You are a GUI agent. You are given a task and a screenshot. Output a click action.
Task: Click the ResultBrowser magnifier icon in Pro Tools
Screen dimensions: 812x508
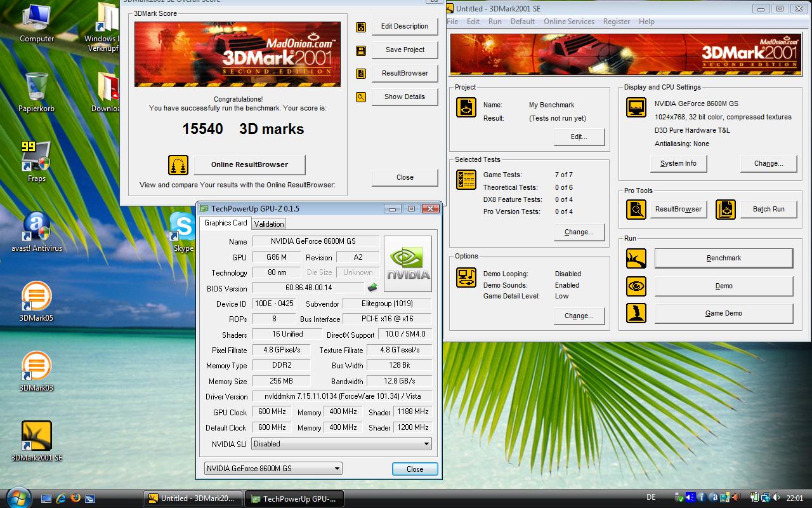pyautogui.click(x=636, y=209)
